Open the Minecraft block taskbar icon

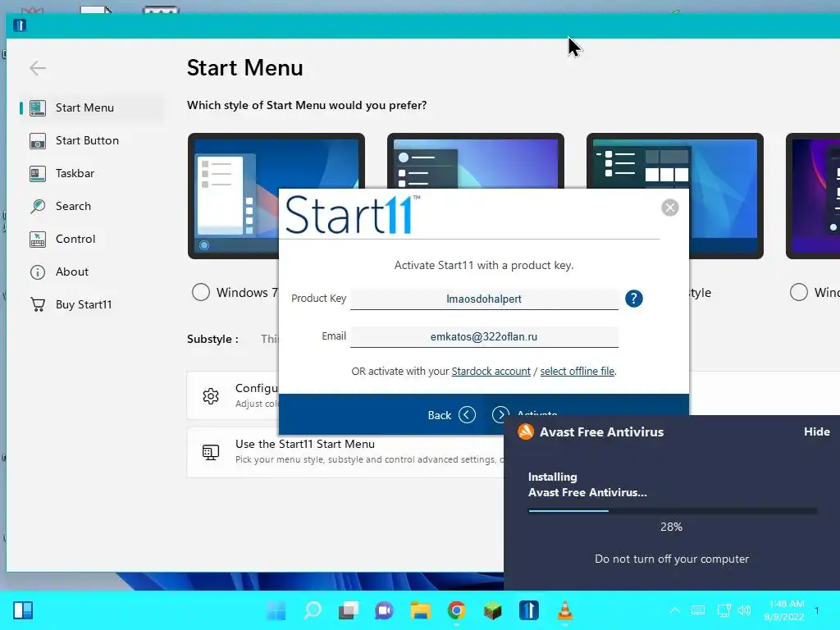[492, 610]
